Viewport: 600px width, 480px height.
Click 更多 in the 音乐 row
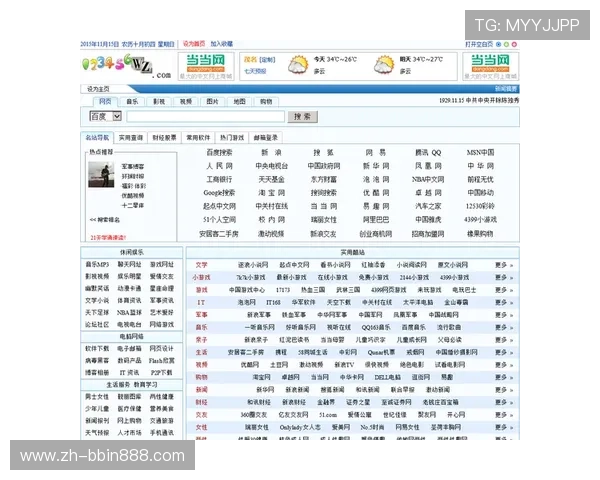coord(504,327)
